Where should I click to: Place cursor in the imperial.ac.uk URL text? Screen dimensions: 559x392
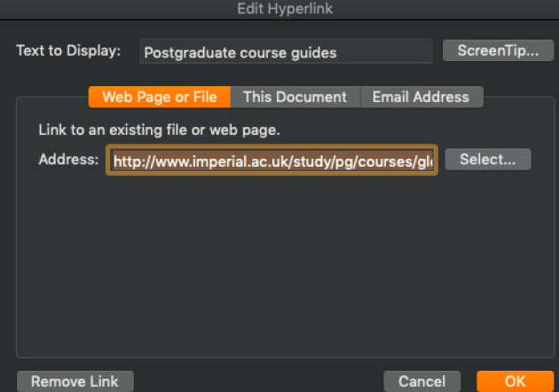[231, 161]
